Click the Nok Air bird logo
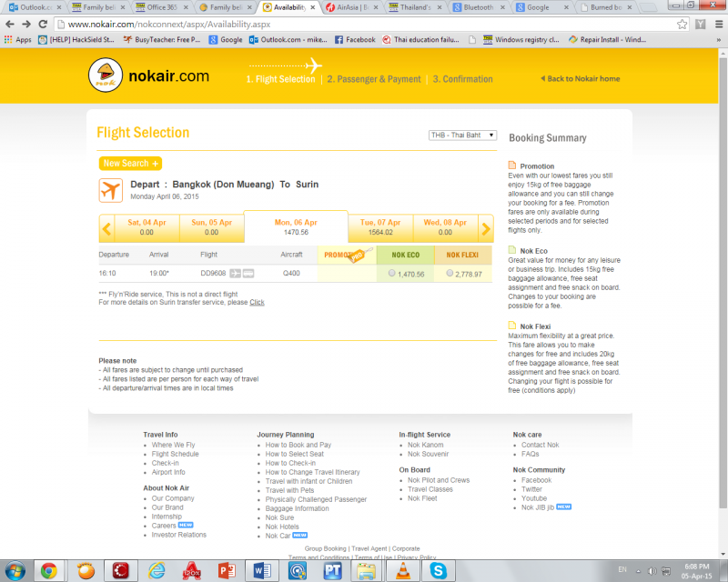 [x=106, y=75]
